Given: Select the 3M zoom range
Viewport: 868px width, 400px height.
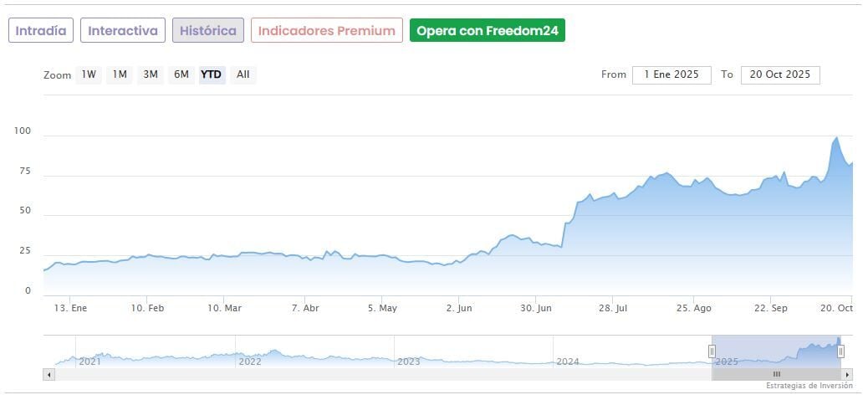Looking at the screenshot, I should click(x=151, y=74).
